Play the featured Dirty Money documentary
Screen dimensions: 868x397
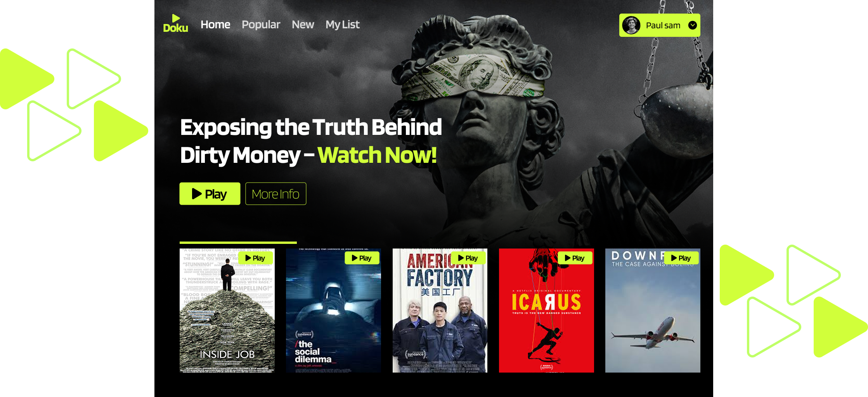coord(210,194)
